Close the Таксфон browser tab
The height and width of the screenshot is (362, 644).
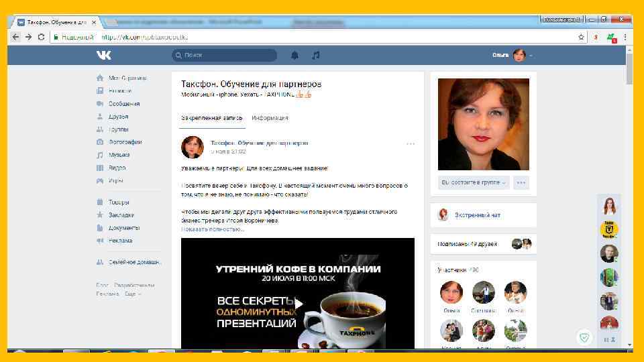point(94,22)
